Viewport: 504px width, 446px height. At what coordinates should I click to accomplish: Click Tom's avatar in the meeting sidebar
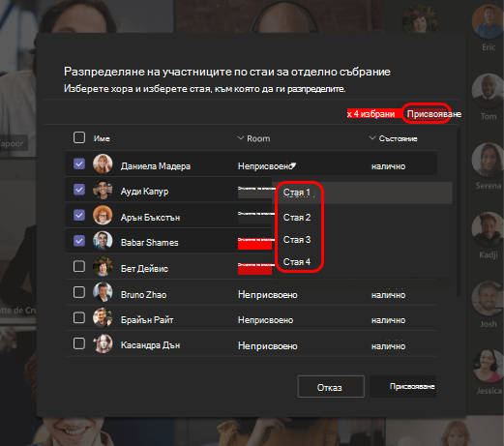[x=489, y=91]
